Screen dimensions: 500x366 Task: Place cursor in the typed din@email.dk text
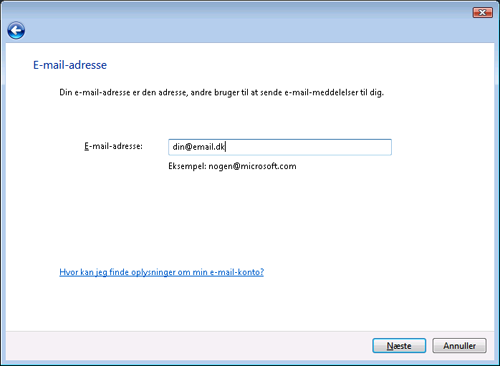tap(199, 147)
